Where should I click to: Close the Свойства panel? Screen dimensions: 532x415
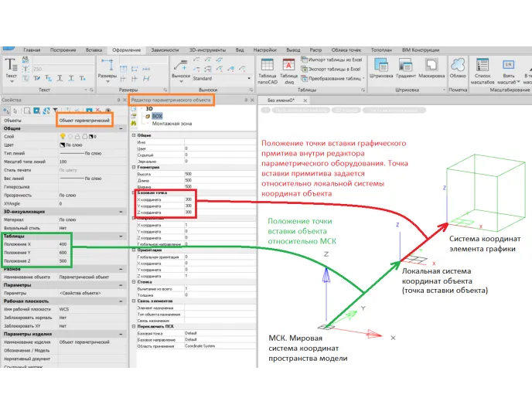coord(124,100)
